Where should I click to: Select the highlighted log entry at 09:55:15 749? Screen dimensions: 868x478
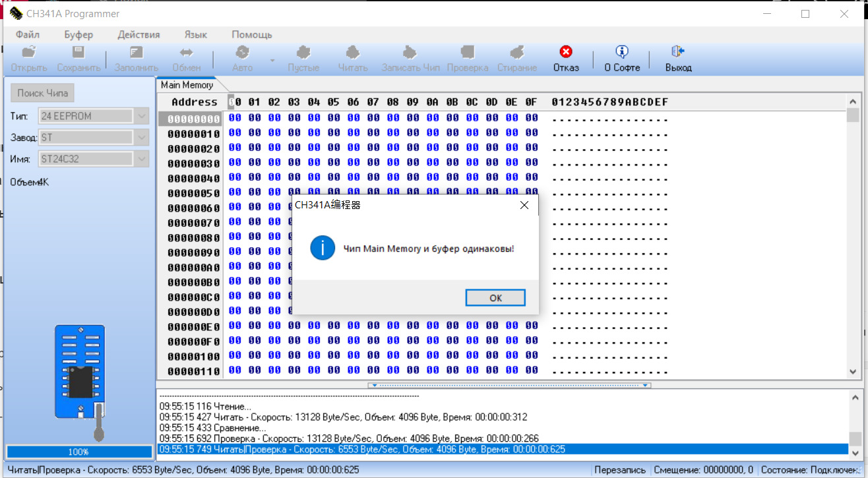(x=503, y=449)
